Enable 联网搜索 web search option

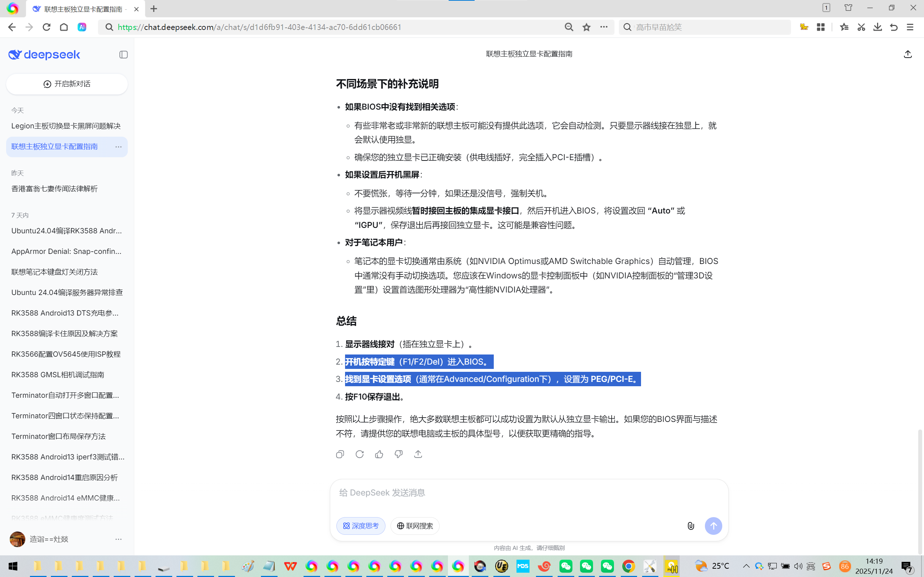tap(415, 526)
